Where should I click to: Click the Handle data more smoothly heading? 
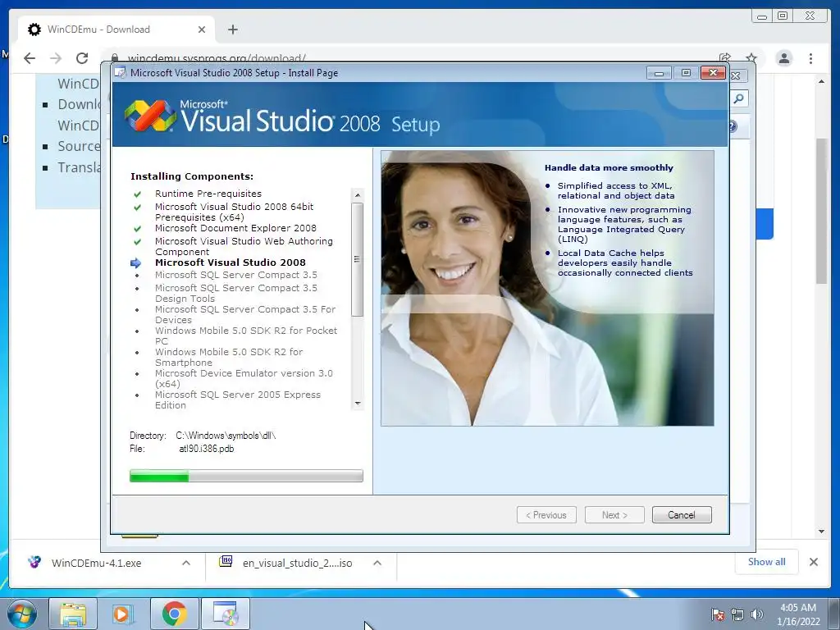point(609,167)
